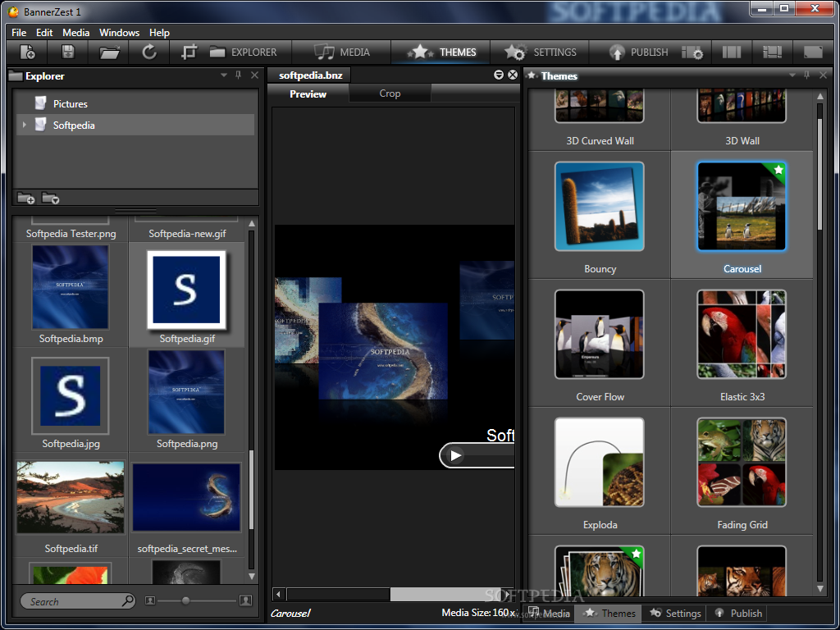Switch to bottom Publish tab
The image size is (840, 630).
[x=738, y=614]
